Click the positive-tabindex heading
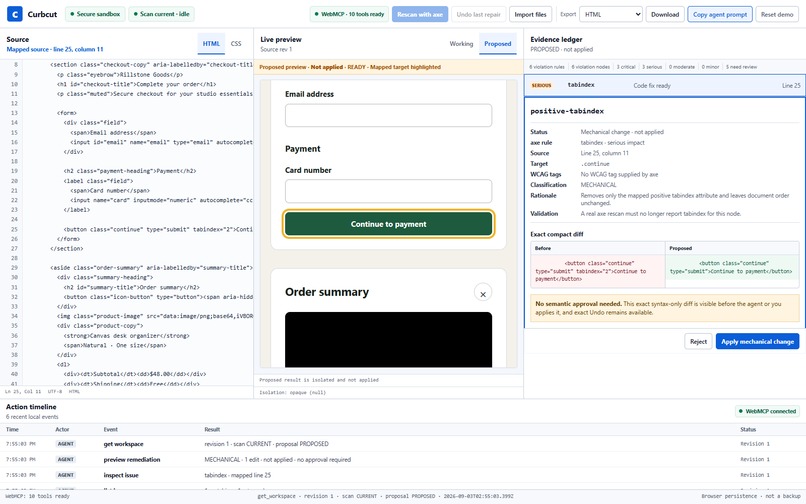The width and height of the screenshot is (806, 504). (x=567, y=111)
